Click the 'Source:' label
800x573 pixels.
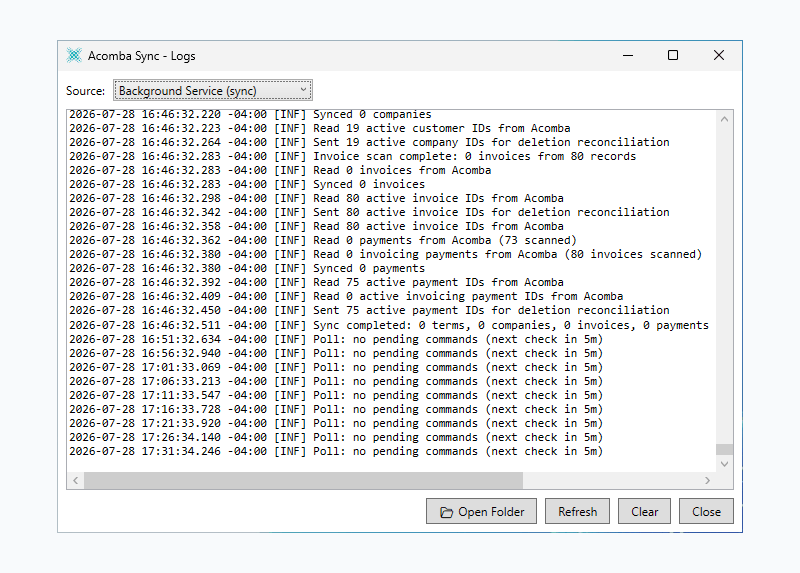click(85, 91)
